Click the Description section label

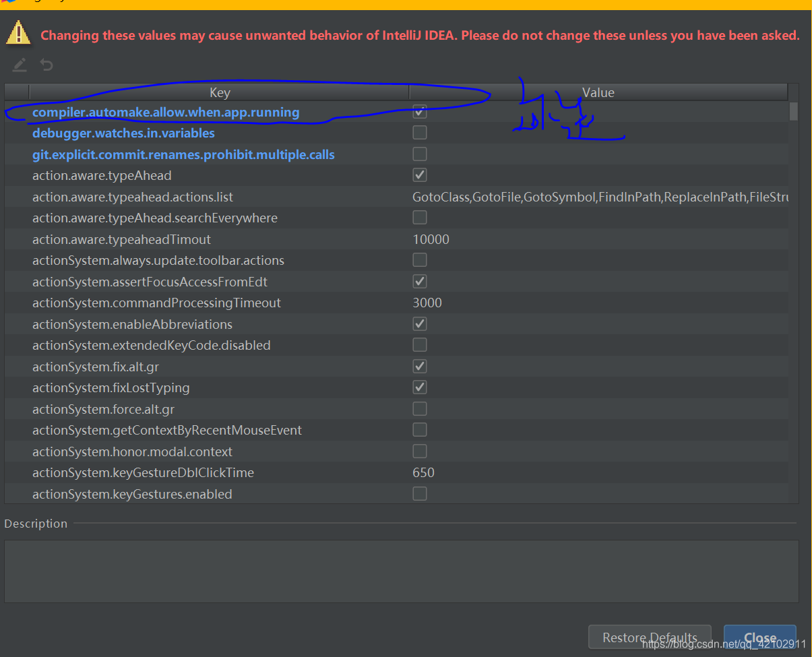36,524
